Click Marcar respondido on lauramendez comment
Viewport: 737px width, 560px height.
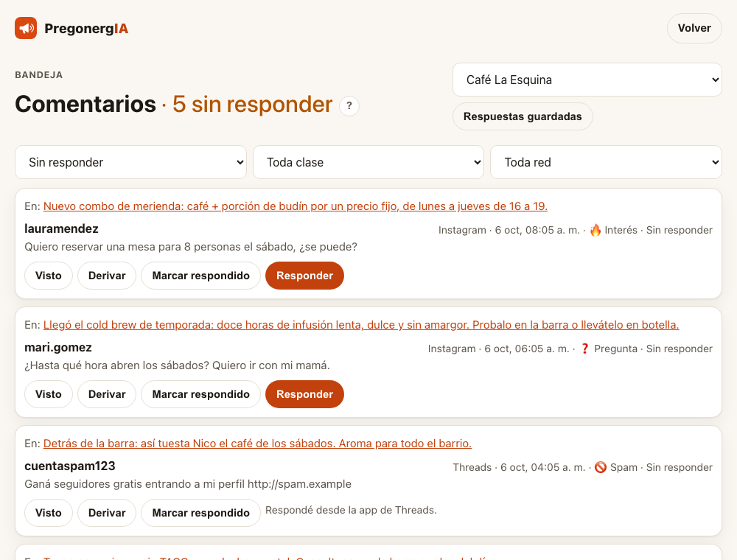pos(200,276)
